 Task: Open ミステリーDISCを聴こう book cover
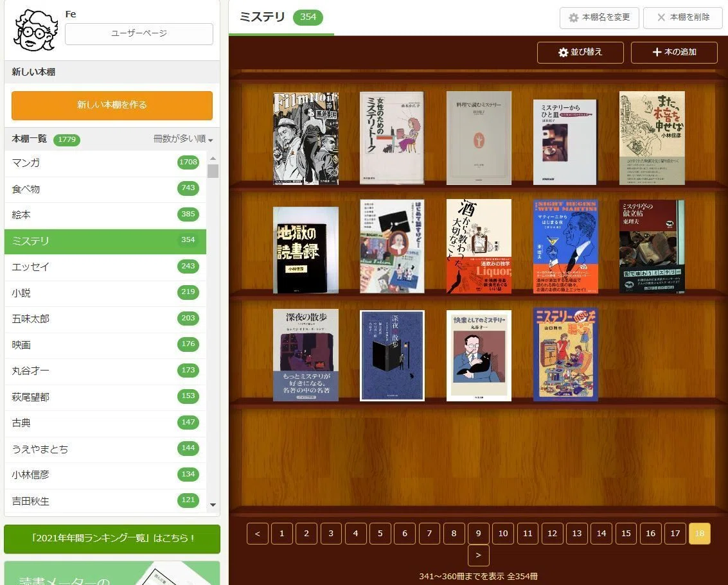565,354
